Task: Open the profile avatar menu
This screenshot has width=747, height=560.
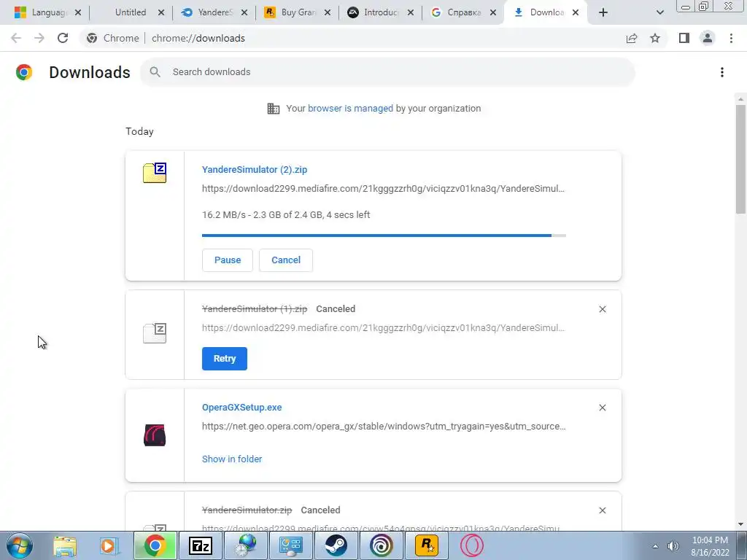Action: click(x=708, y=38)
